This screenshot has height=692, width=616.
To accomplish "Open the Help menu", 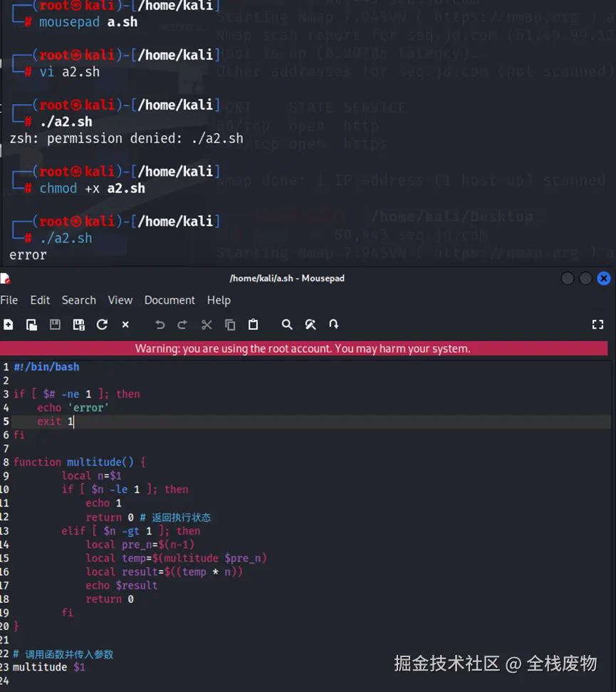I will 219,300.
